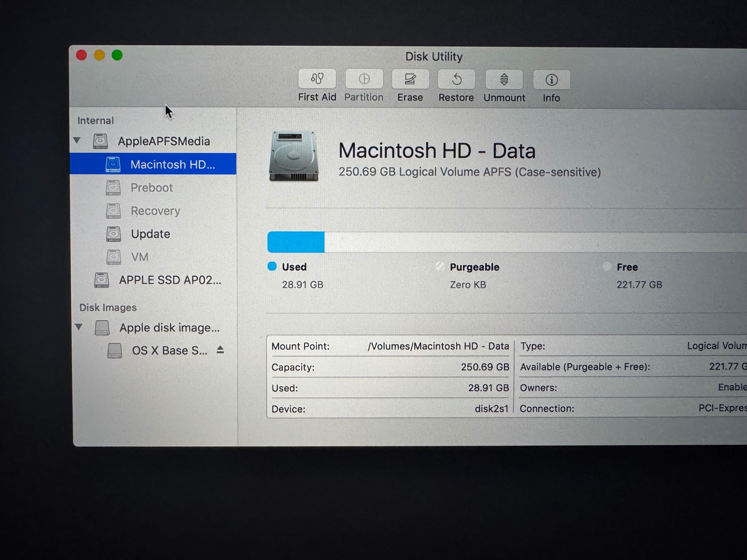Select the VM volume row
The width and height of the screenshot is (747, 560).
tap(154, 257)
